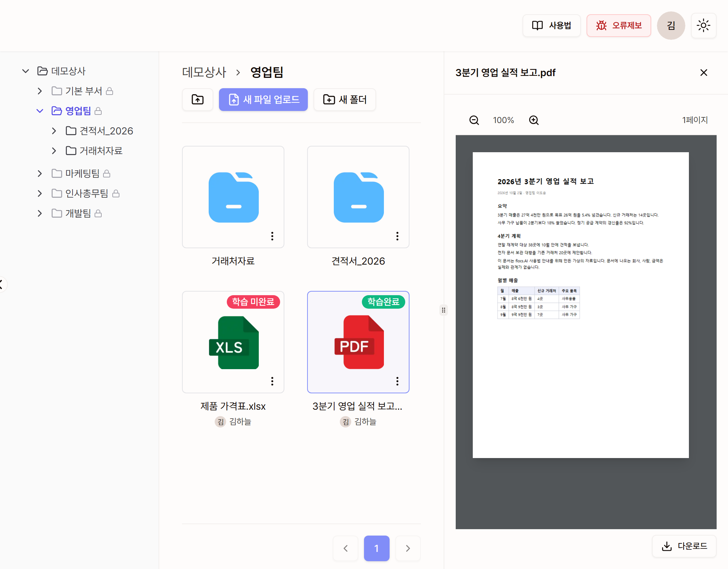Image resolution: width=728 pixels, height=569 pixels.
Task: Select page 1 in pagination
Action: [x=377, y=548]
